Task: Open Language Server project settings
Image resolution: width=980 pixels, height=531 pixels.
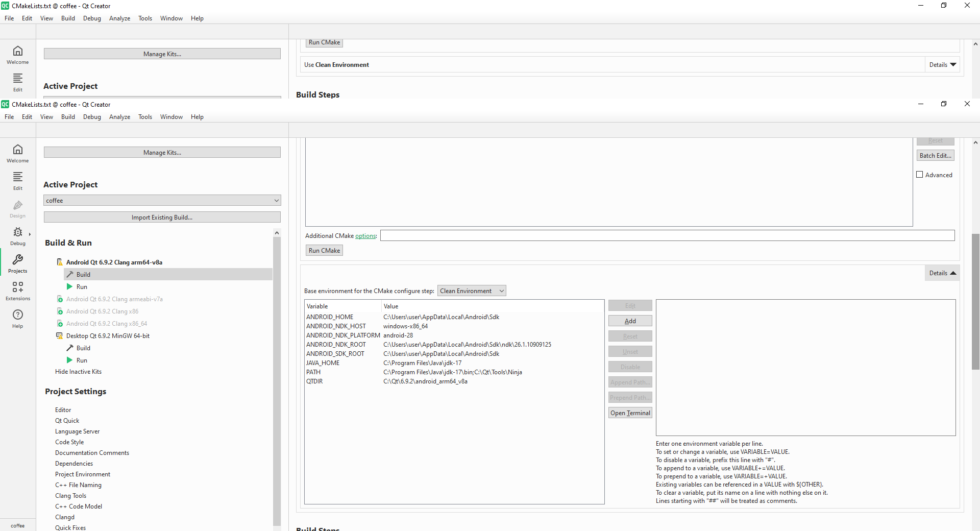Action: pyautogui.click(x=78, y=431)
